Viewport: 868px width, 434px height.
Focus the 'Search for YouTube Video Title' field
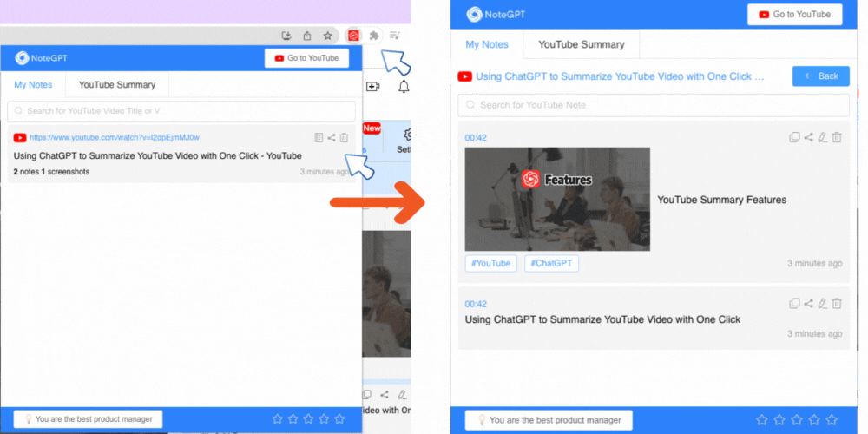[x=181, y=111]
